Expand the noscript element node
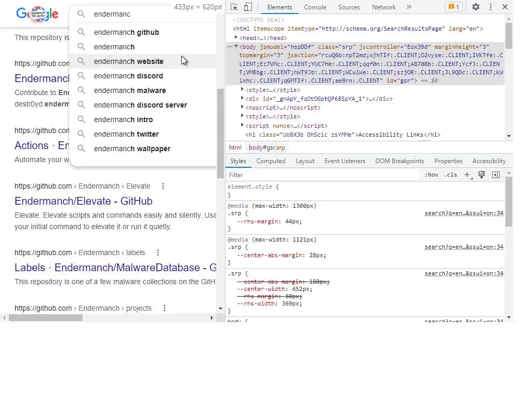 (242, 107)
